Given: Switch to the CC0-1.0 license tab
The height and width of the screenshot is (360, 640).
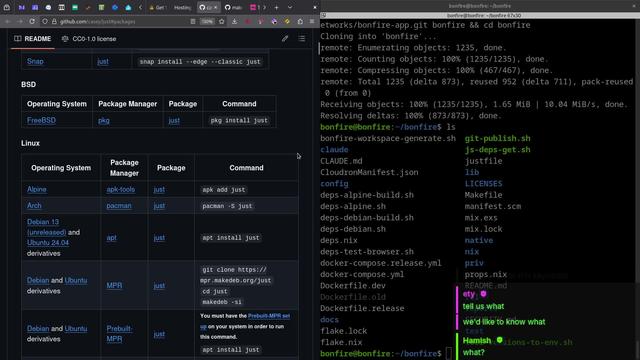Looking at the screenshot, I should pos(89,39).
